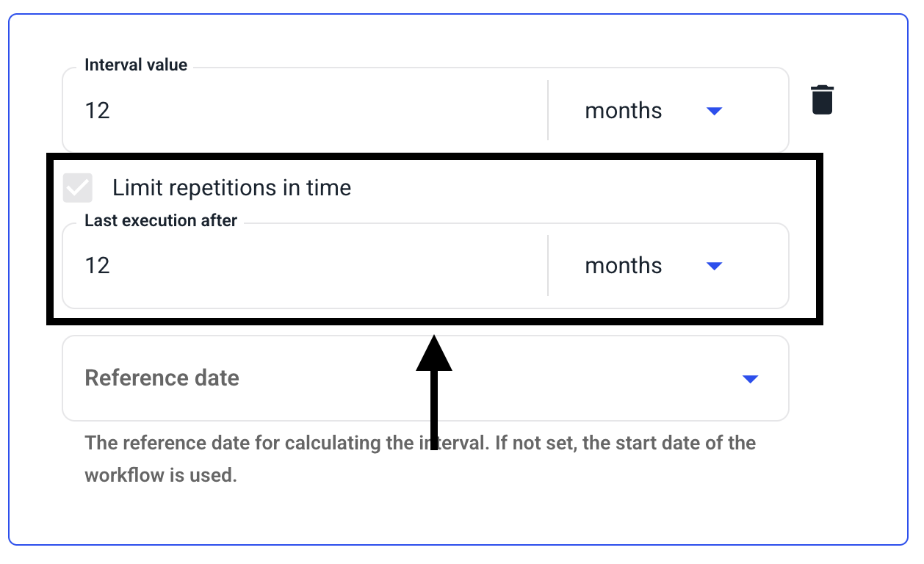
Task: Focus the Last execution after number field
Action: click(x=305, y=266)
